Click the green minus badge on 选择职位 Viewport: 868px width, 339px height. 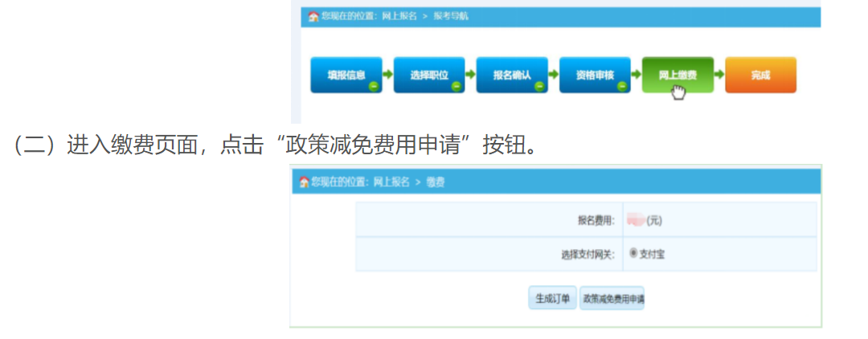click(456, 86)
